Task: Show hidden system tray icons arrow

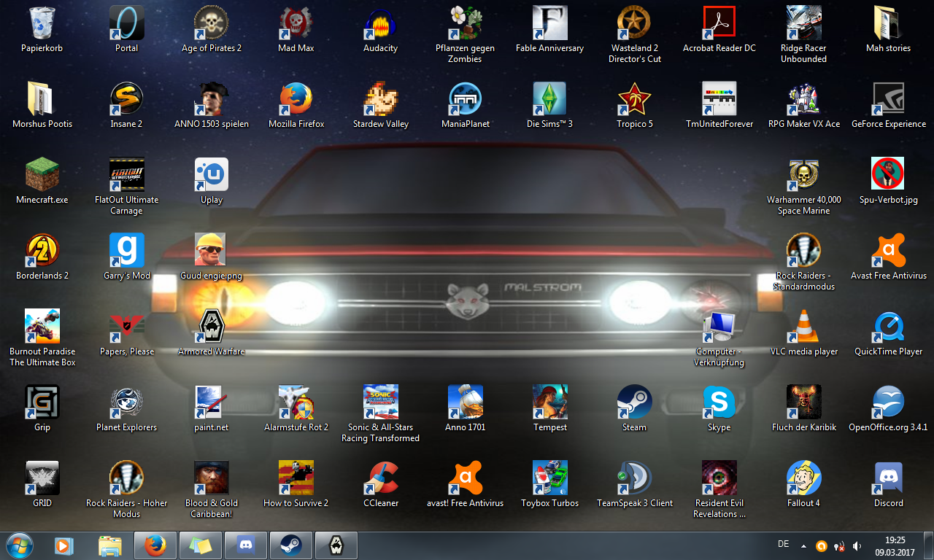Action: (803, 545)
